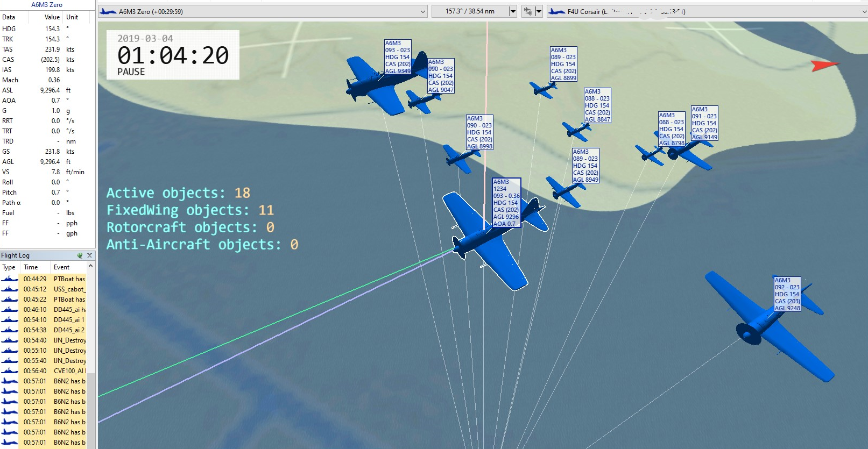Viewport: 868px width, 449px height.
Task: Click the 157.3° / 38.54 nm readout field
Action: point(470,11)
